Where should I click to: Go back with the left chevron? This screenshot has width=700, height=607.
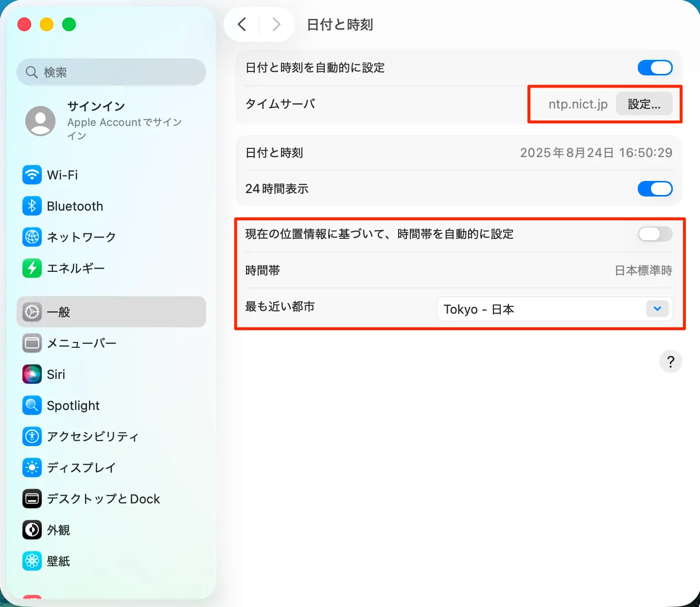242,24
